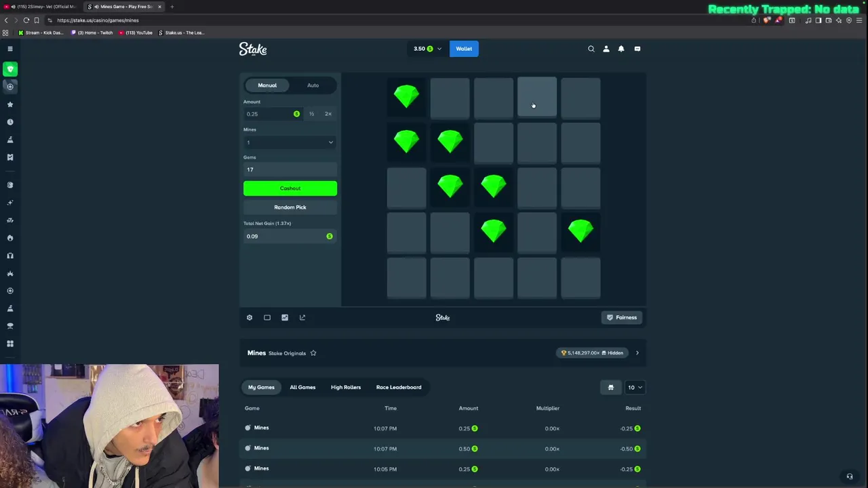Open a new browser tab with plus

point(172,7)
